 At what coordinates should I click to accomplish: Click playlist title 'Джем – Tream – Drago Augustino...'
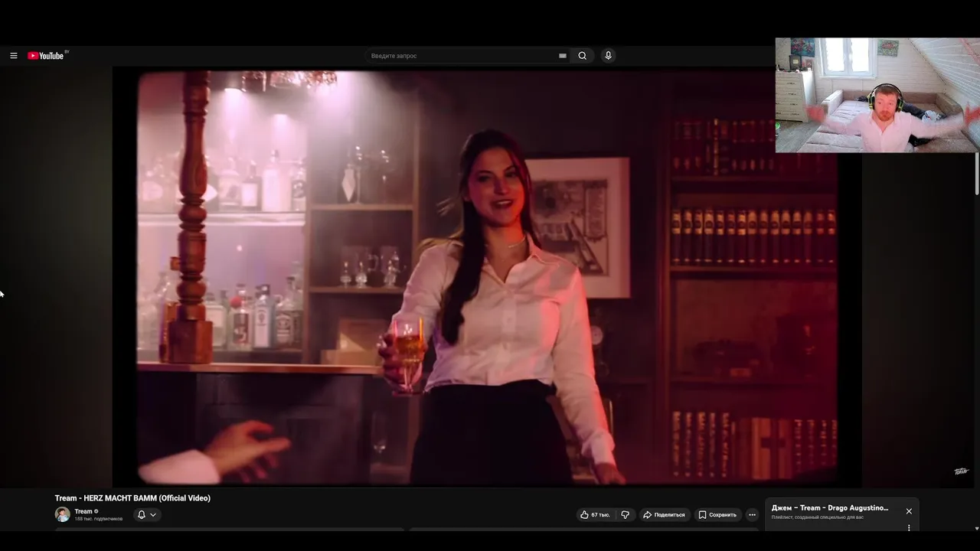(x=830, y=508)
